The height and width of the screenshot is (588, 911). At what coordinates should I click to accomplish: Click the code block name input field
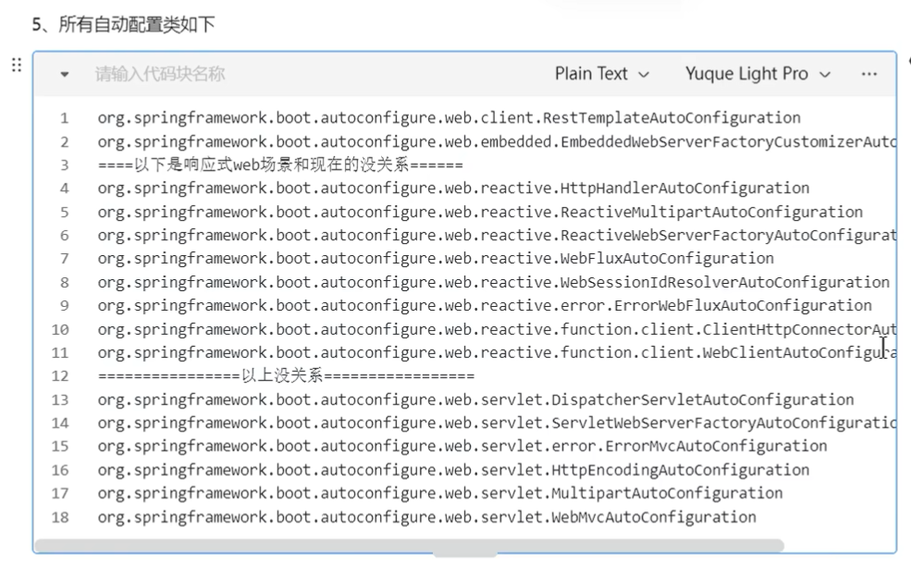[x=160, y=74]
